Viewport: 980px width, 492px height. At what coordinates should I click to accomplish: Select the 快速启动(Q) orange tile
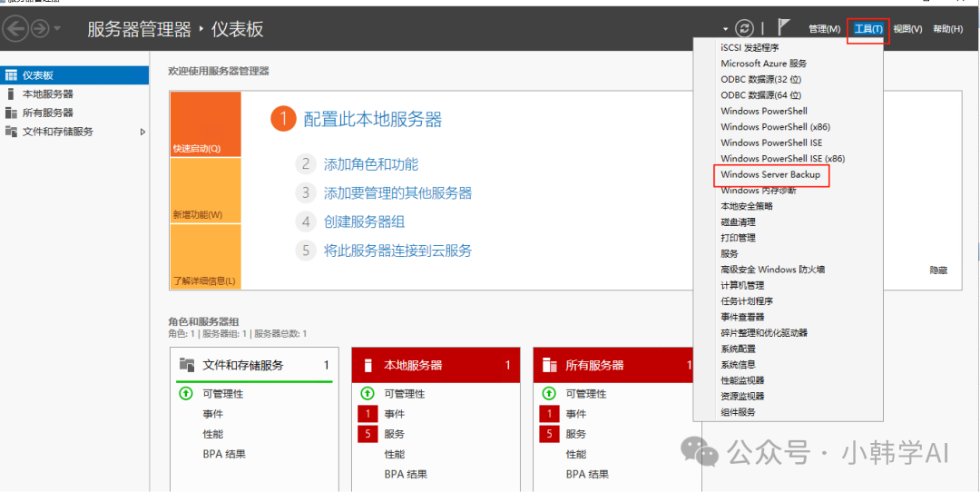click(x=205, y=124)
